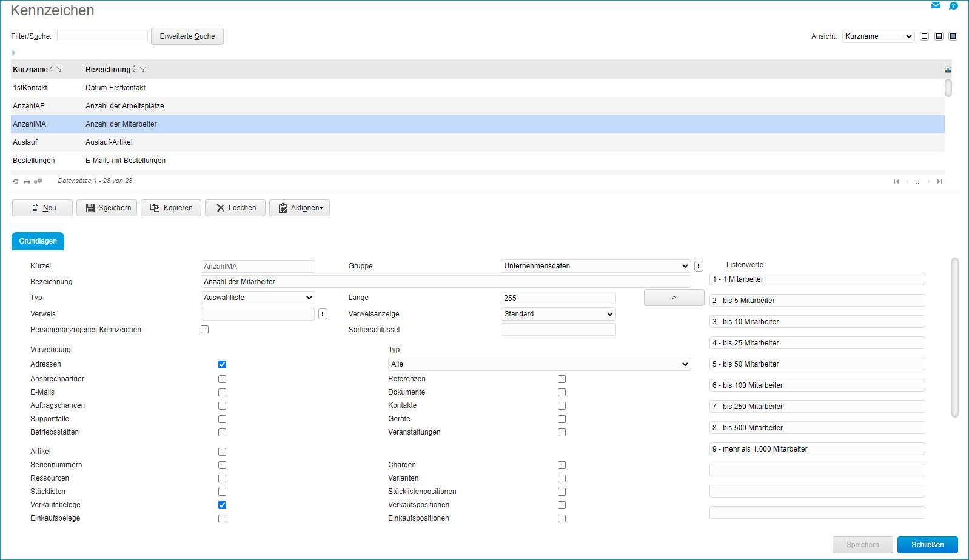Uncheck the Adressen checkbox
The width and height of the screenshot is (969, 560).
pos(222,364)
